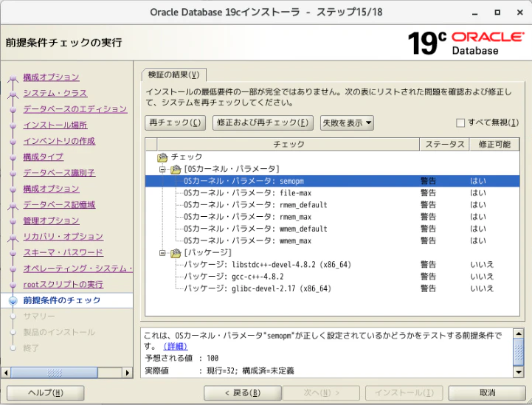Click the ステータス column header
This screenshot has width=532, height=405.
click(445, 145)
